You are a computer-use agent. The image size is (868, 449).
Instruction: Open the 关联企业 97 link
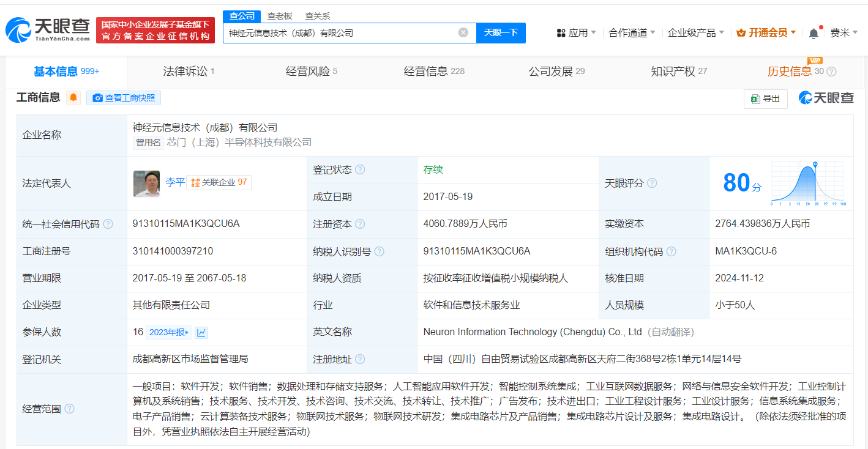click(x=219, y=182)
